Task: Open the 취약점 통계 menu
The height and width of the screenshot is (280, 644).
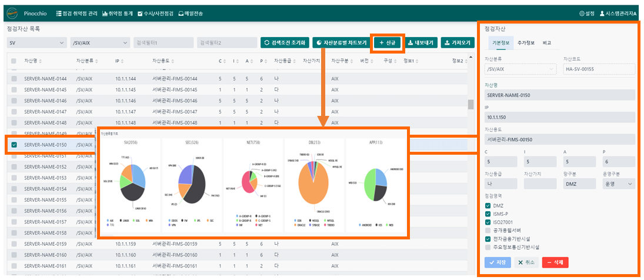Action: click(x=118, y=14)
